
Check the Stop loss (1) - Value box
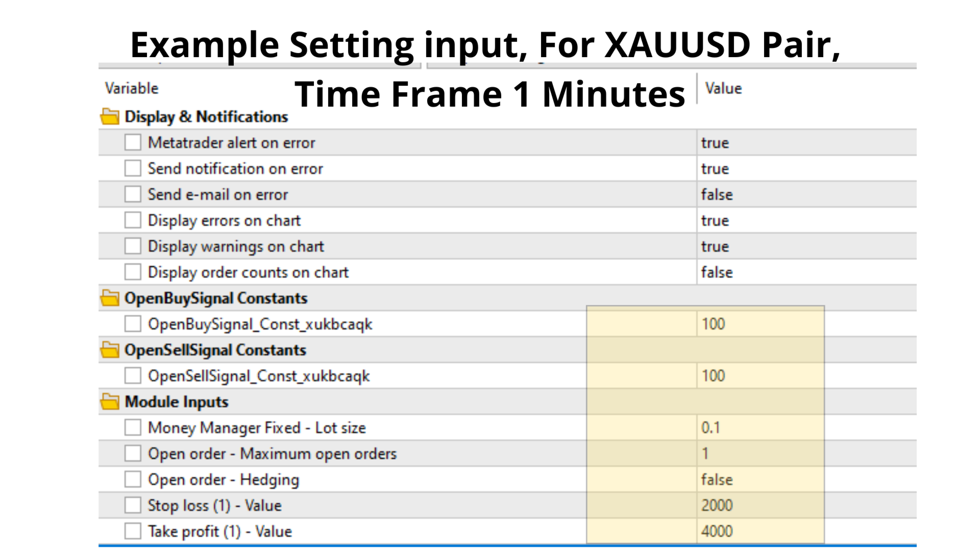click(133, 506)
